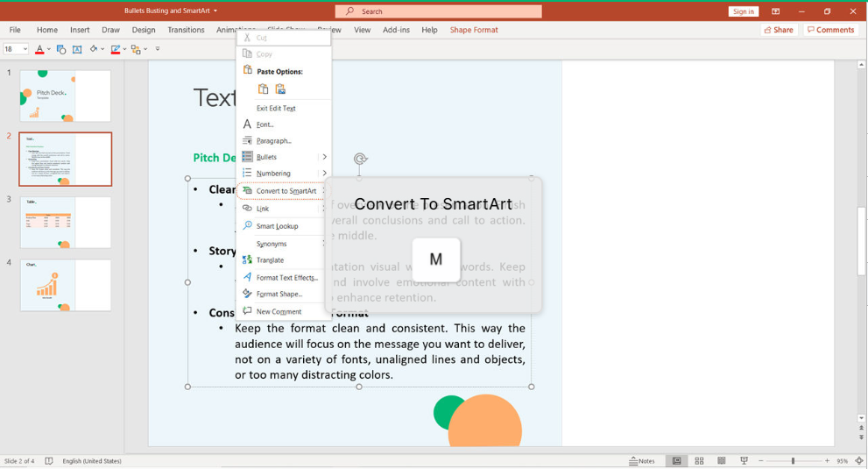
Task: Open Ribbon Display Options in title bar
Action: click(775, 11)
